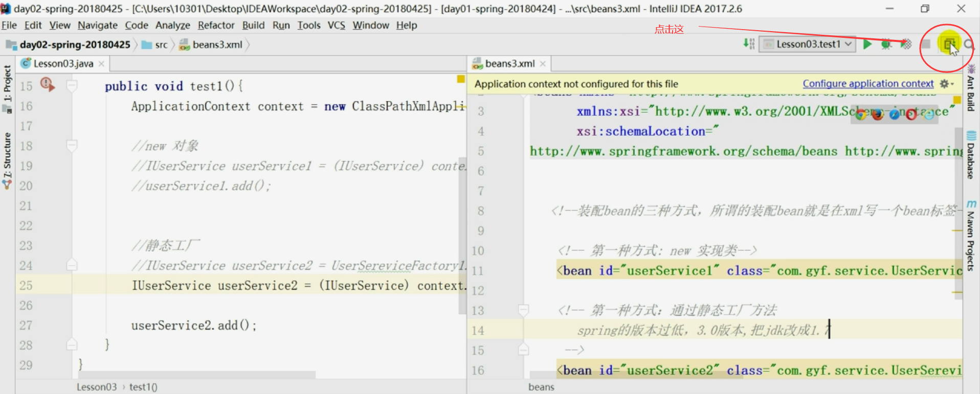This screenshot has width=980, height=394.
Task: Open the Refactor menu
Action: [x=216, y=25]
